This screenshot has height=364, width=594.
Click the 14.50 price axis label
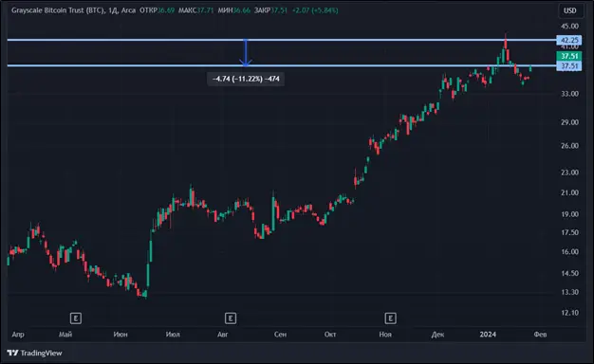coord(569,273)
